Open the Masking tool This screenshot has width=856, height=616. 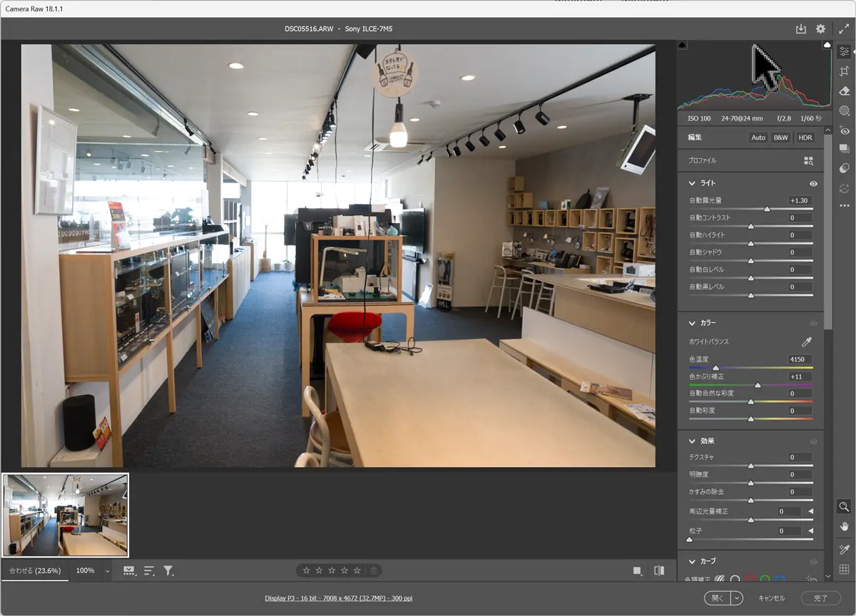[x=845, y=111]
